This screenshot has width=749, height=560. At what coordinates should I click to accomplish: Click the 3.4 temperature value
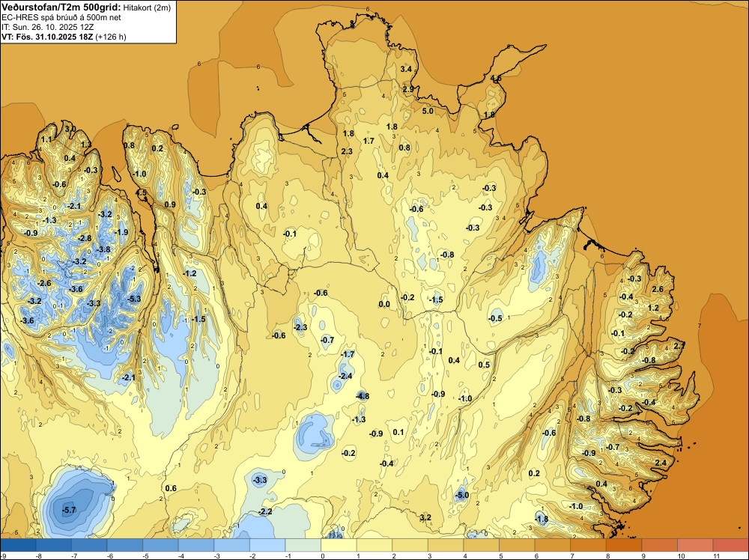[x=406, y=69]
